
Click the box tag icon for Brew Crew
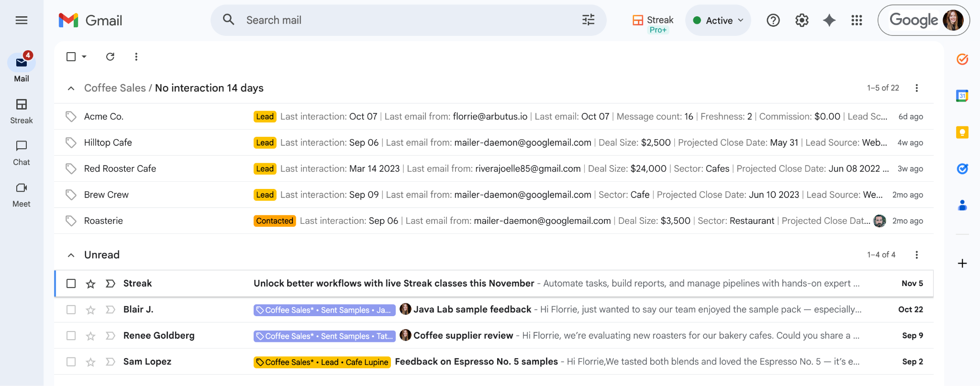(x=71, y=195)
